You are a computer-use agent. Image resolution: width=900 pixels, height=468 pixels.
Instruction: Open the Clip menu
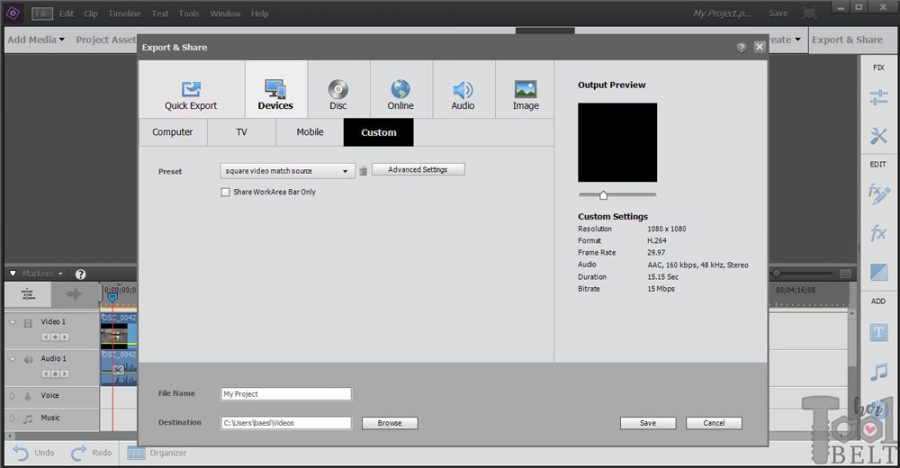[x=91, y=13]
